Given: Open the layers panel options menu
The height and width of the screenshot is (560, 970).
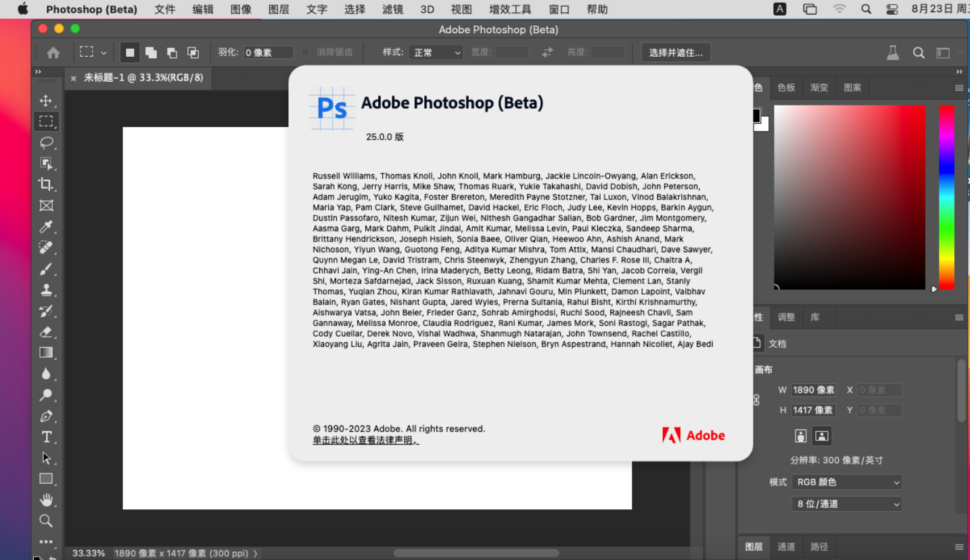Looking at the screenshot, I should 959,546.
